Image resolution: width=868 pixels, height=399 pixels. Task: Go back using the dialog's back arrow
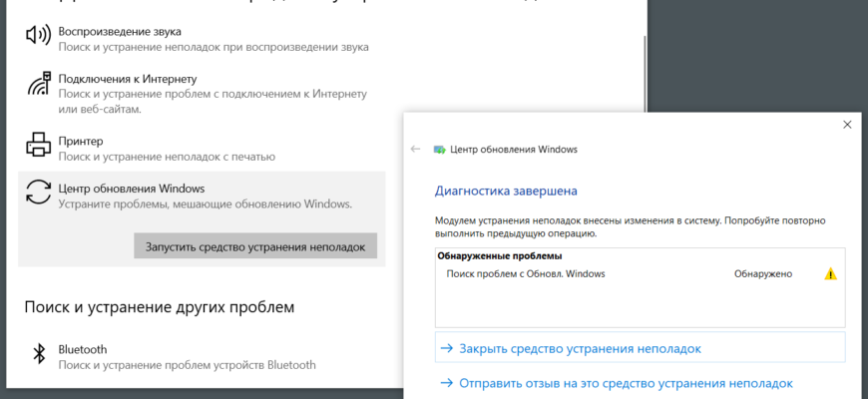[416, 149]
